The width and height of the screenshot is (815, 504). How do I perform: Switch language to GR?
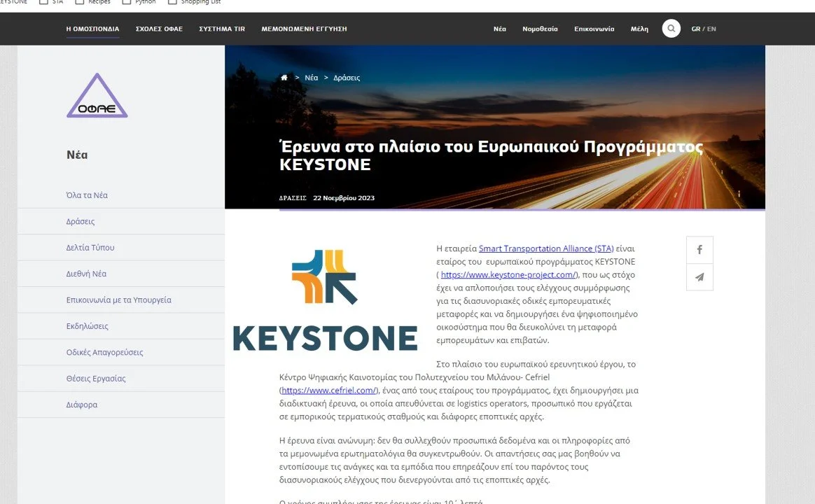click(x=695, y=29)
